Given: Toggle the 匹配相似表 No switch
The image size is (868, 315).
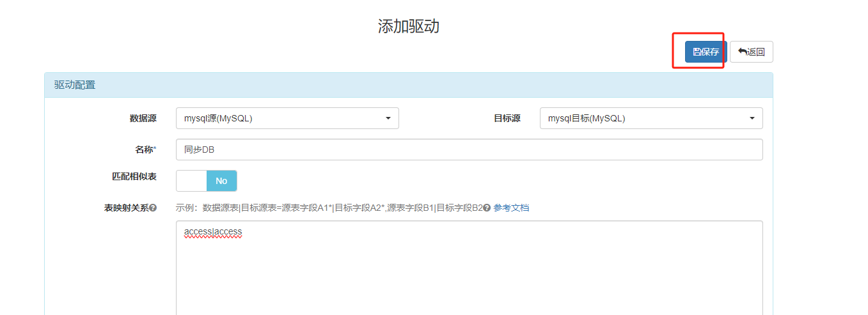Looking at the screenshot, I should pyautogui.click(x=207, y=181).
